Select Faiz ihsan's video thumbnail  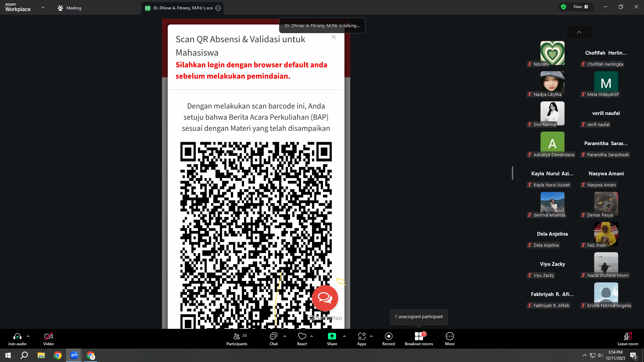[606, 234]
